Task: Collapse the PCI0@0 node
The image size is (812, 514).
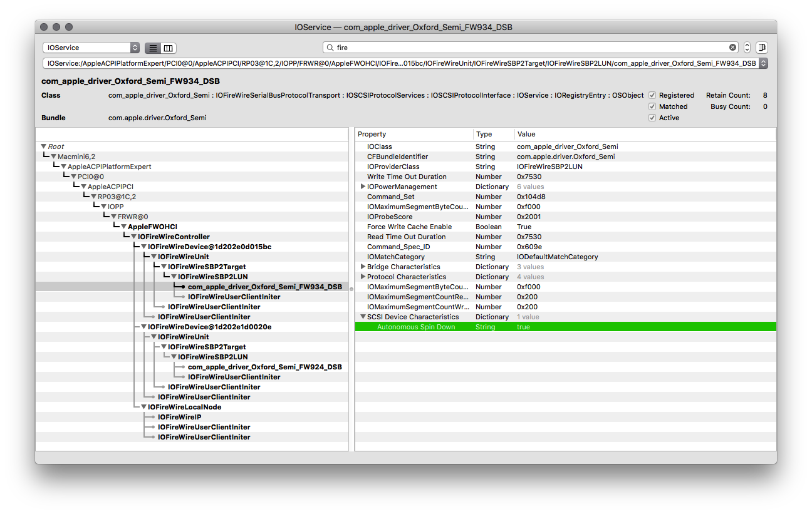Action: click(74, 177)
